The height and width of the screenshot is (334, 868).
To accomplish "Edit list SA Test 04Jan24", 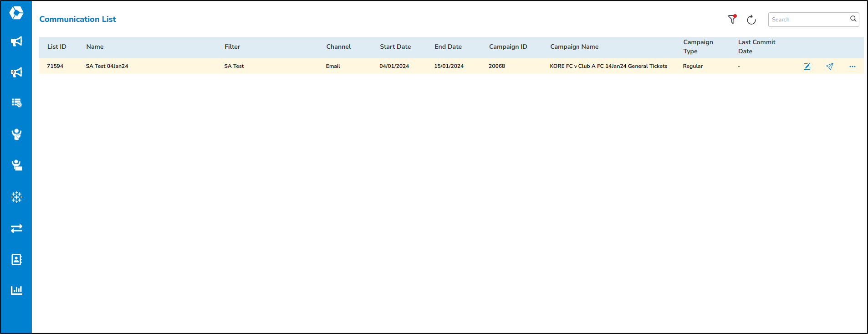I will [807, 67].
